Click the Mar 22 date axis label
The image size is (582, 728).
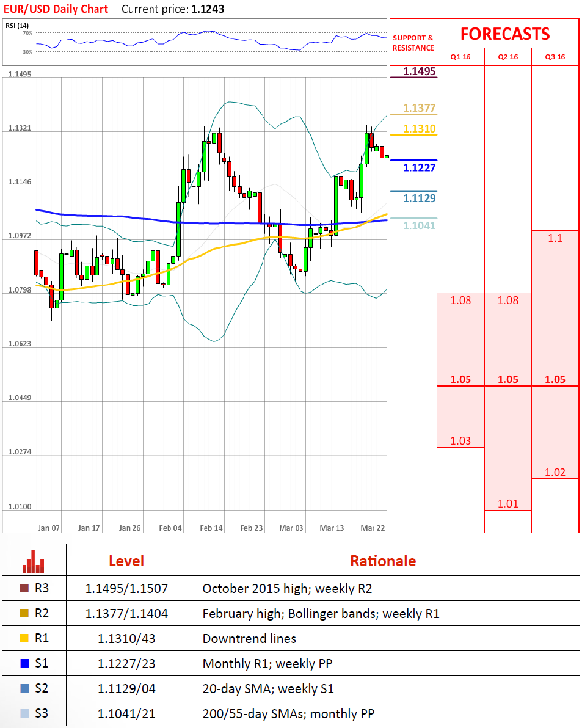373,528
